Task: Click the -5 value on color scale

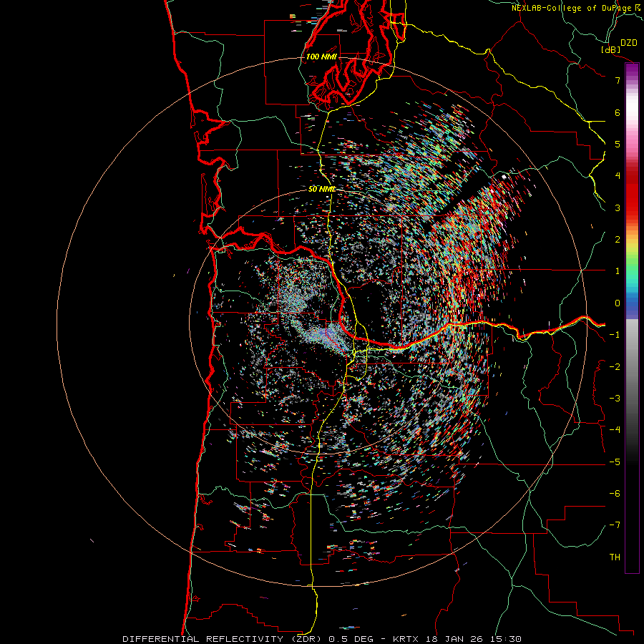Action: tap(615, 462)
